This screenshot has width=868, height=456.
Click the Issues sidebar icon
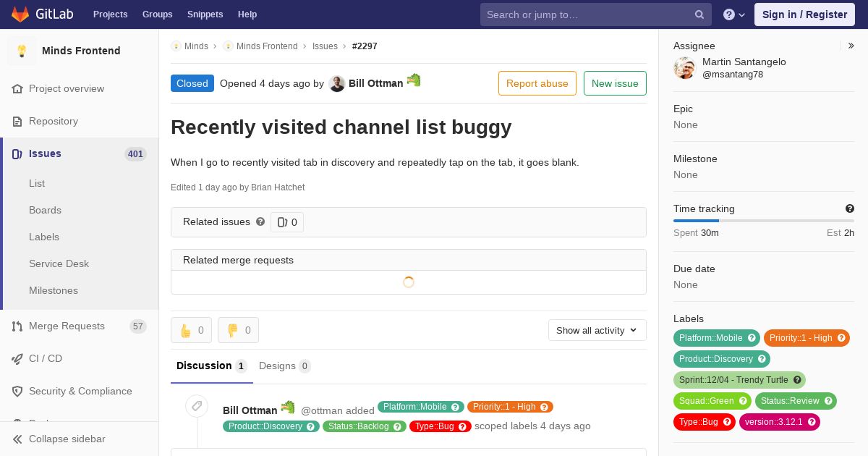(17, 154)
